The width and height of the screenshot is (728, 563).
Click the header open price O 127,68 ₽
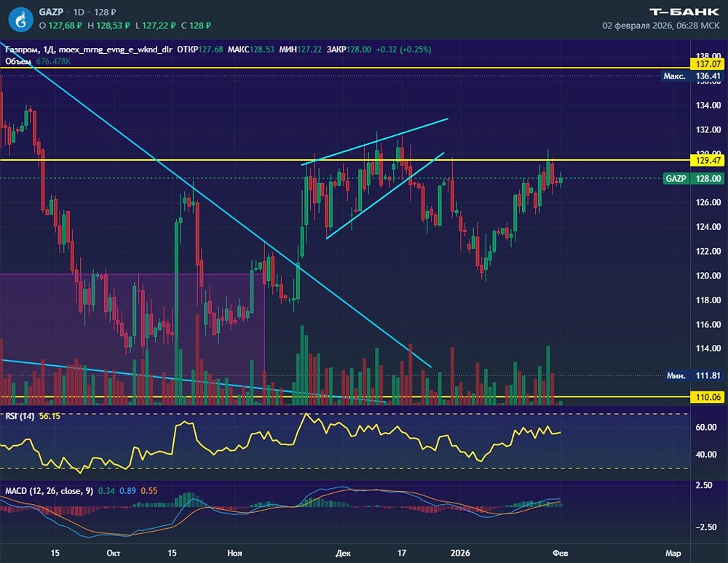(60, 25)
